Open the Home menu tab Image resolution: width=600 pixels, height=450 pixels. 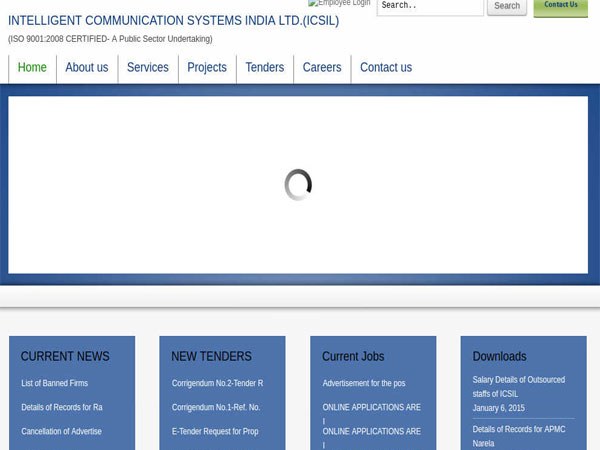pyautogui.click(x=32, y=68)
